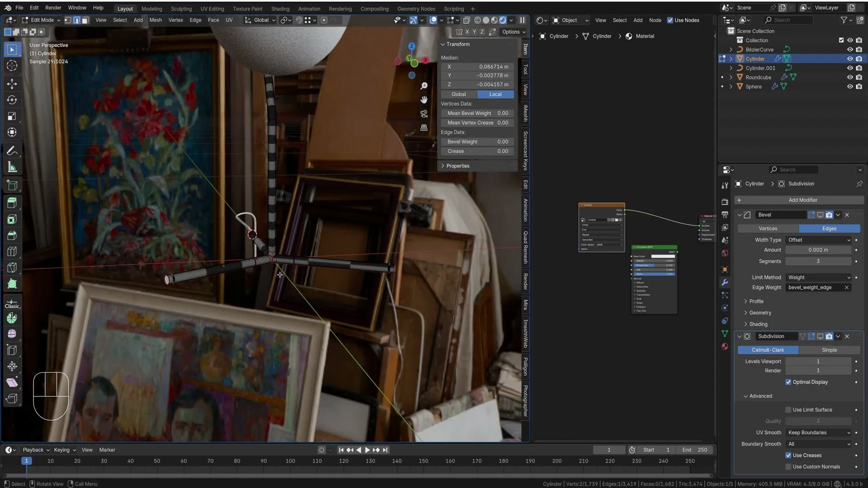Choose Simple subdivision type
Screen dimensions: 868x488
click(829, 350)
